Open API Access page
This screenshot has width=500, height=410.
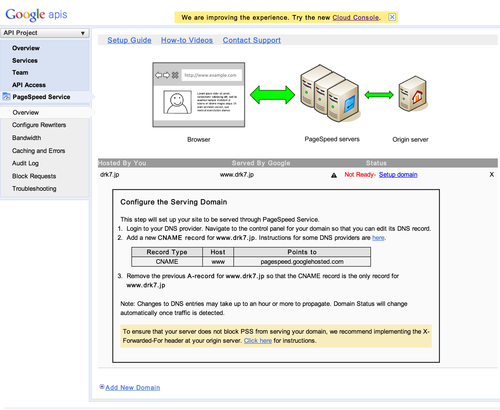[x=29, y=85]
